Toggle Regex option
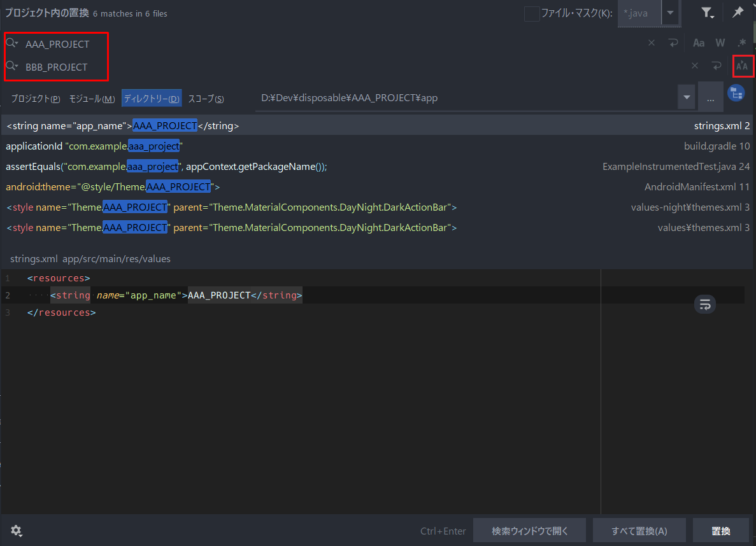 coord(742,43)
